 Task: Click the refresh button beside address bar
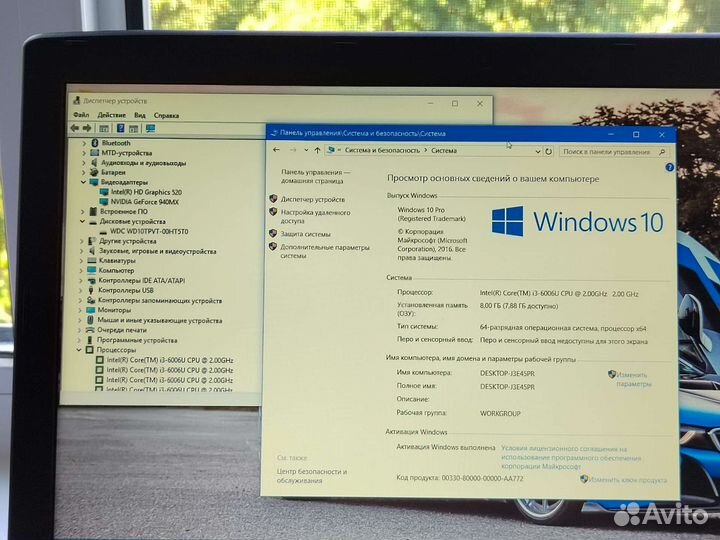click(x=548, y=151)
